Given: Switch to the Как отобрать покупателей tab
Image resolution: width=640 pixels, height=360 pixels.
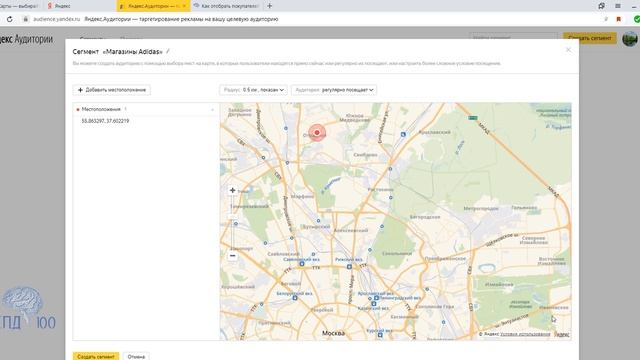Looking at the screenshot, I should 227,6.
